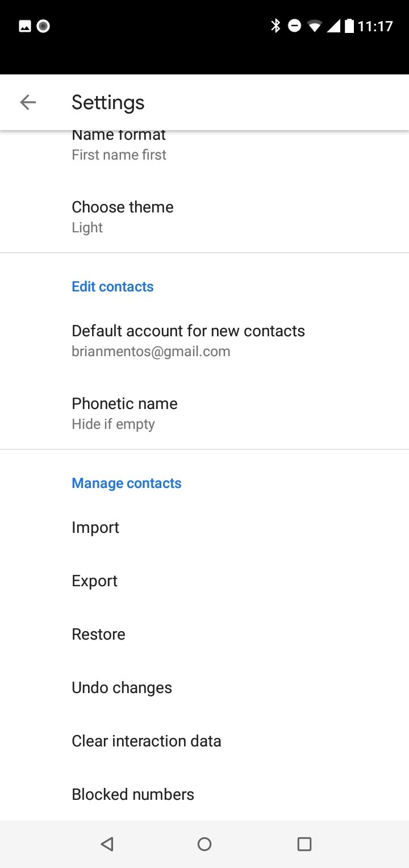The width and height of the screenshot is (409, 868).
Task: Open Clear interaction data
Action: (x=146, y=741)
